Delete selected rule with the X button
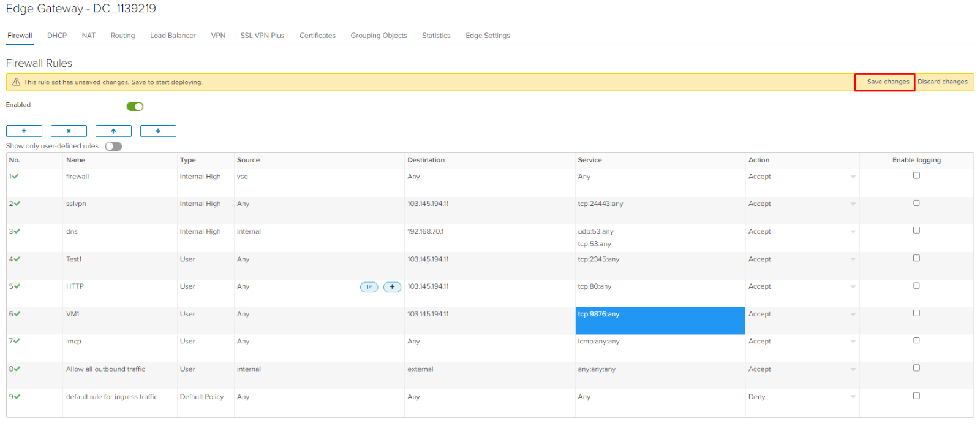 69,131
